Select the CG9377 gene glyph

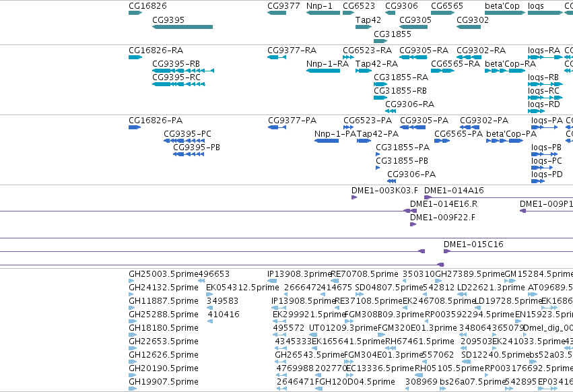point(277,13)
